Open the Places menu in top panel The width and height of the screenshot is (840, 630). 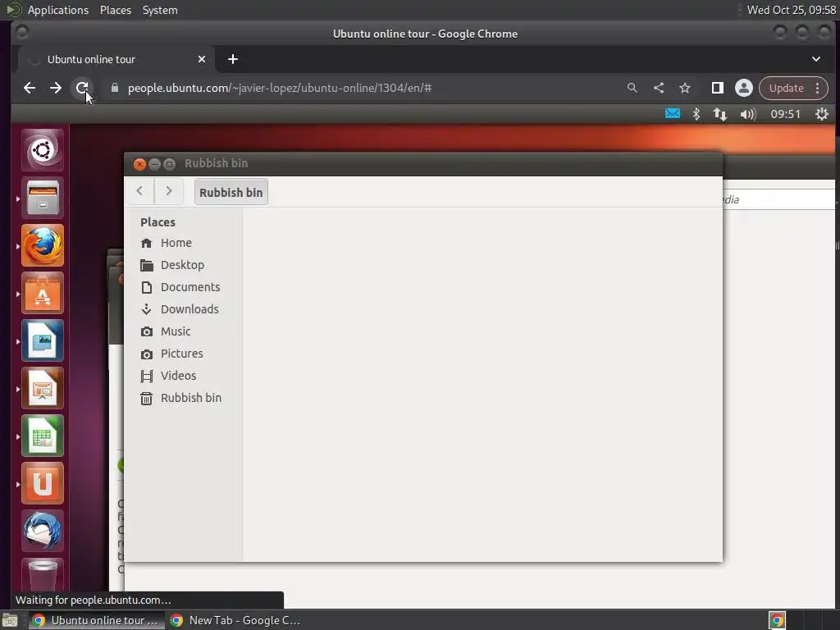[116, 10]
